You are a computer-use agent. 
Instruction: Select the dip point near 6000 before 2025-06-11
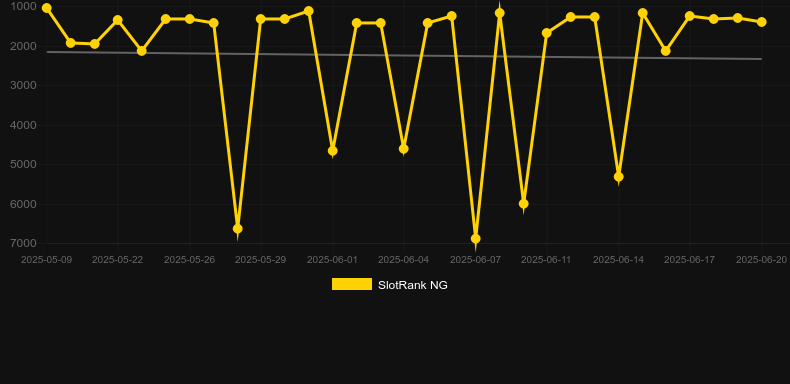click(x=523, y=204)
